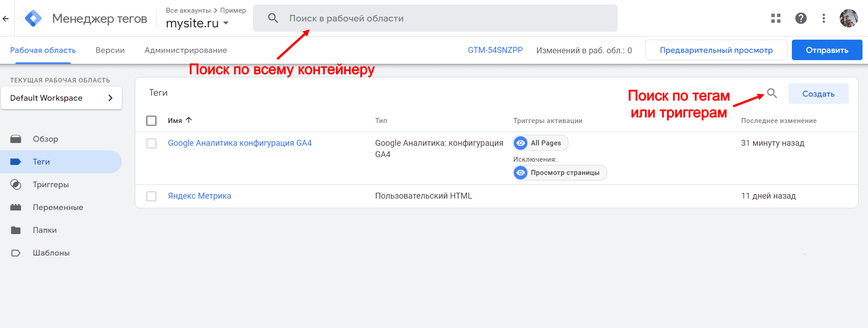This screenshot has width=868, height=328.
Task: Click the Триггеры sidebar icon
Action: pos(16,184)
